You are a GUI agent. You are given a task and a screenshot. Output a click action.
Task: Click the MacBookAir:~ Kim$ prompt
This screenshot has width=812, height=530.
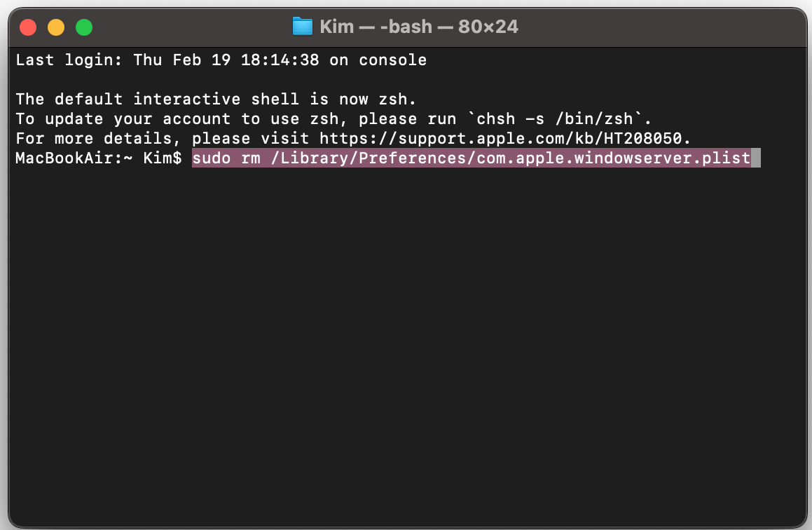point(98,158)
